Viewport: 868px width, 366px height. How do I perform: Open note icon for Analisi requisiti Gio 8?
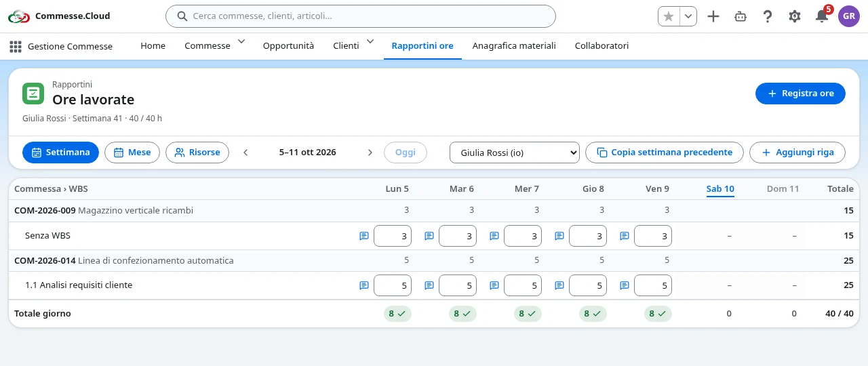click(559, 285)
